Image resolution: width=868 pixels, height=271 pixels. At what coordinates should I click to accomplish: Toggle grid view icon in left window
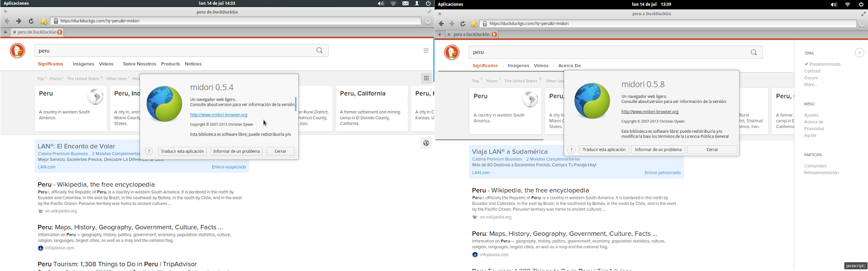(x=426, y=78)
